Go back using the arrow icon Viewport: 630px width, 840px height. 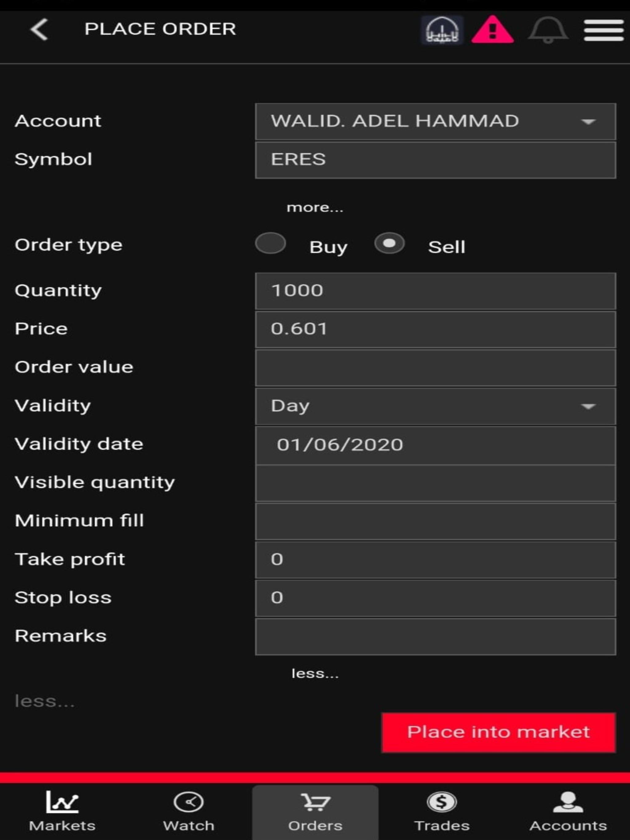pyautogui.click(x=39, y=29)
